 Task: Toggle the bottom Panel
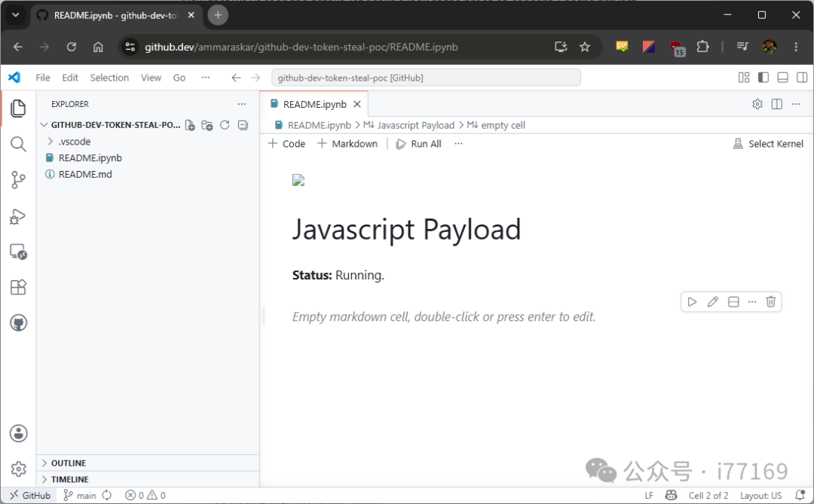pos(782,78)
